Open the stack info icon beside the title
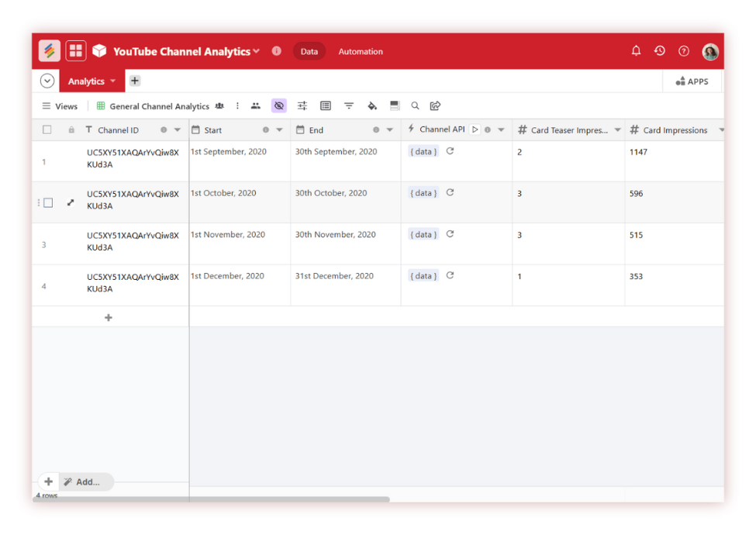Screen dimensions: 756x535 (276, 50)
